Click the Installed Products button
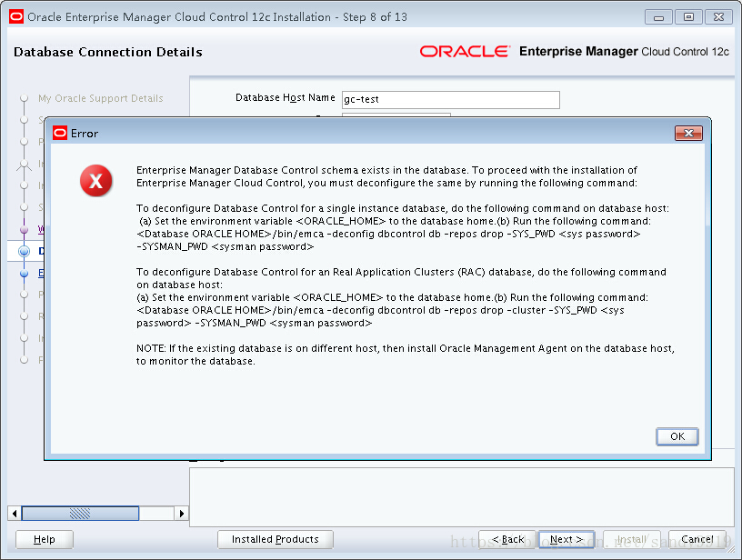The image size is (742, 560). 276,539
